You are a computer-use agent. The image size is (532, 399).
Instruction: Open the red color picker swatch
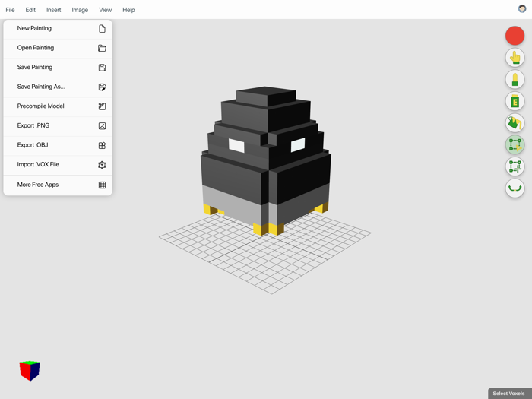(515, 36)
